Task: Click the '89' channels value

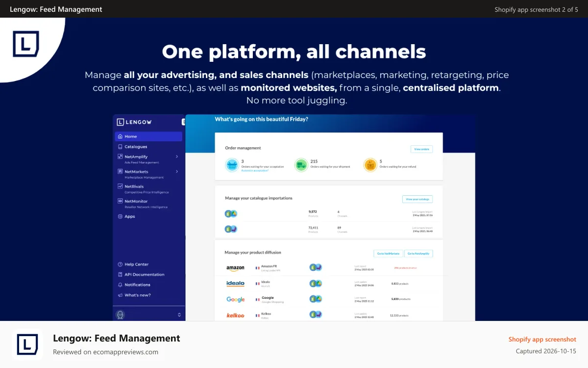Action: click(339, 227)
